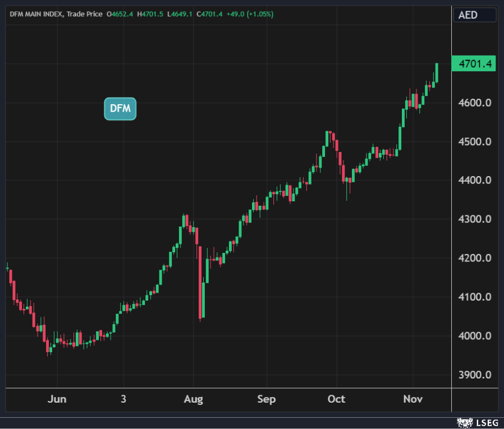The height and width of the screenshot is (429, 504).
Task: Click the 3900.0 price axis label
Action: (475, 375)
